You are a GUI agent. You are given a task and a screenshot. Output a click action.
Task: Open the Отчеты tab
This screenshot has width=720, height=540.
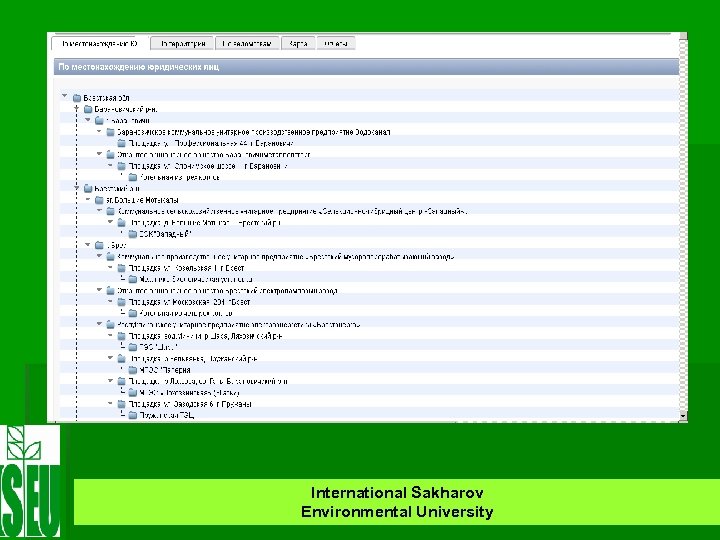pos(336,44)
